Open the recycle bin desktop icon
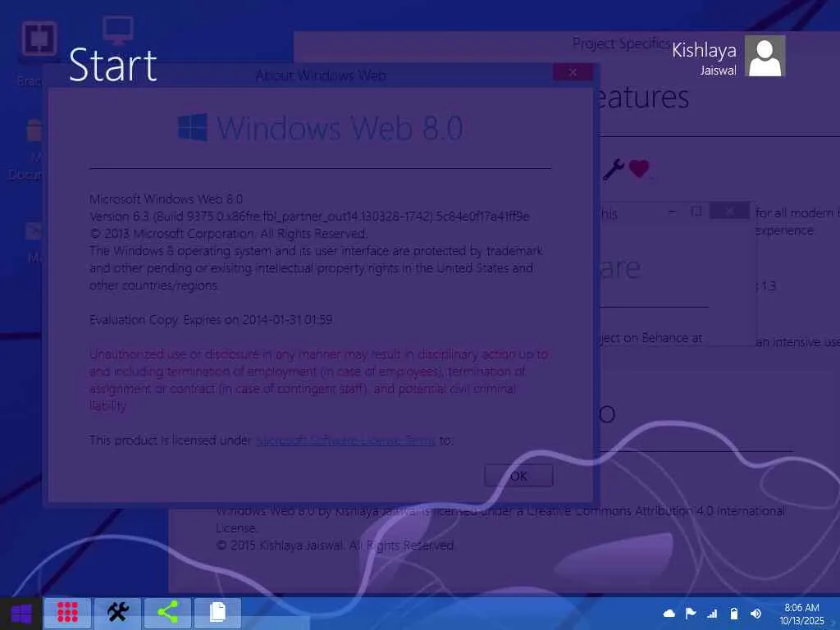This screenshot has width=840, height=630. [34, 130]
